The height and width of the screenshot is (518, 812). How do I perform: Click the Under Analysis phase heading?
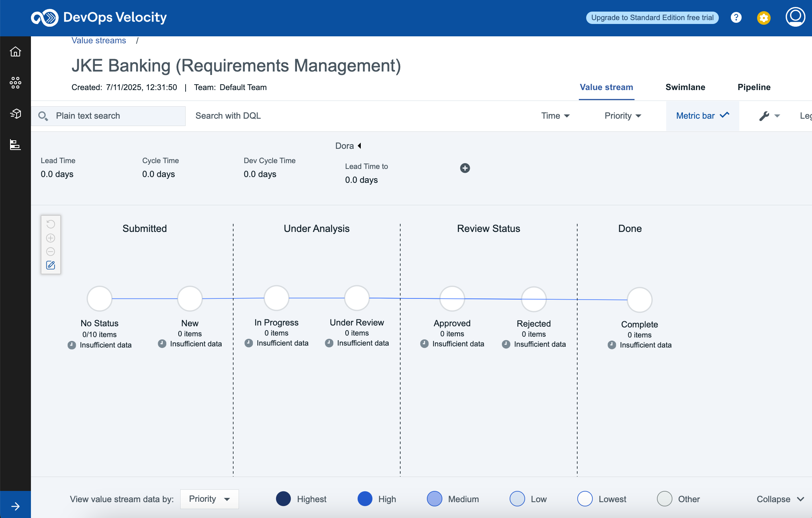click(x=317, y=228)
